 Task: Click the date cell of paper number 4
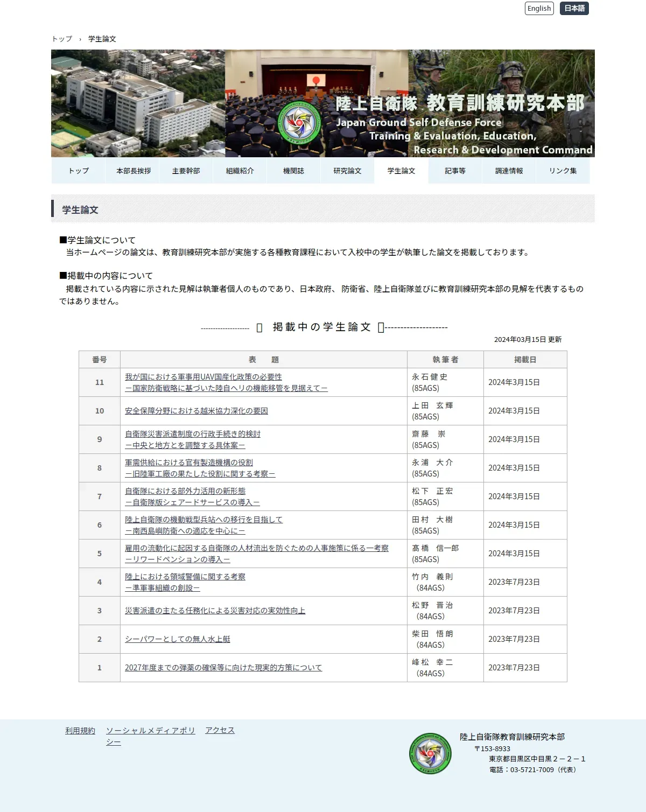pyautogui.click(x=525, y=582)
